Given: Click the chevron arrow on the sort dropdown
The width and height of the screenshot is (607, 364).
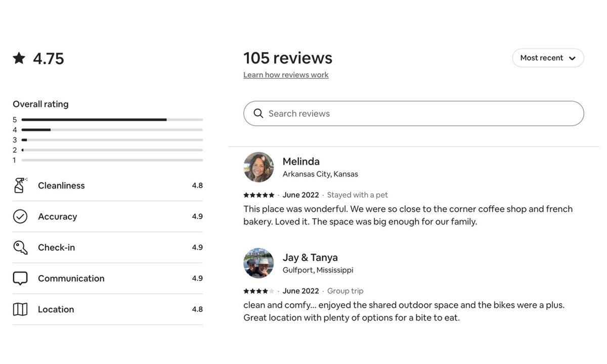Looking at the screenshot, I should click(x=572, y=58).
